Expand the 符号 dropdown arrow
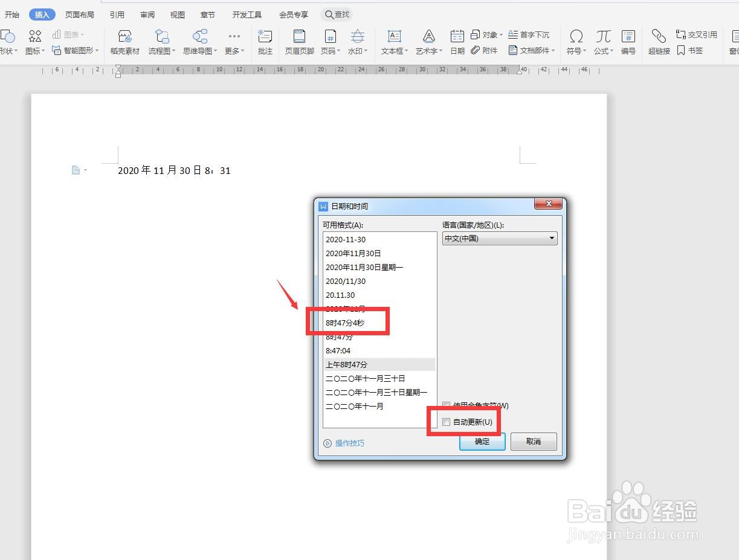The height and width of the screenshot is (560, 739). (x=585, y=51)
